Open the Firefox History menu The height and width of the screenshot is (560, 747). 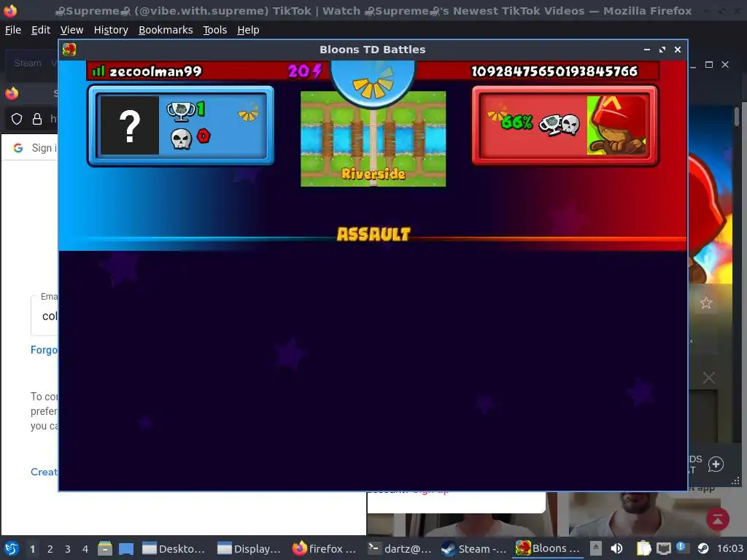(111, 30)
